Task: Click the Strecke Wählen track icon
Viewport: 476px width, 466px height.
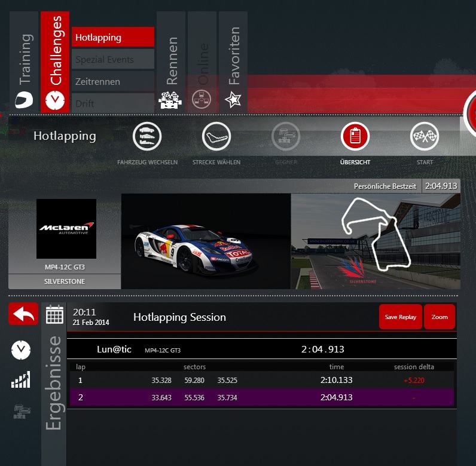Action: click(x=216, y=136)
